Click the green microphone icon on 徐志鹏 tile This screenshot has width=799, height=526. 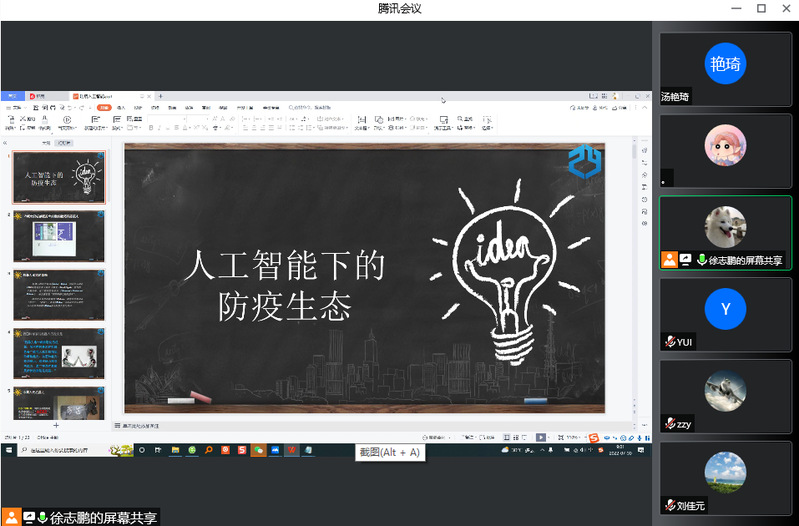701,260
